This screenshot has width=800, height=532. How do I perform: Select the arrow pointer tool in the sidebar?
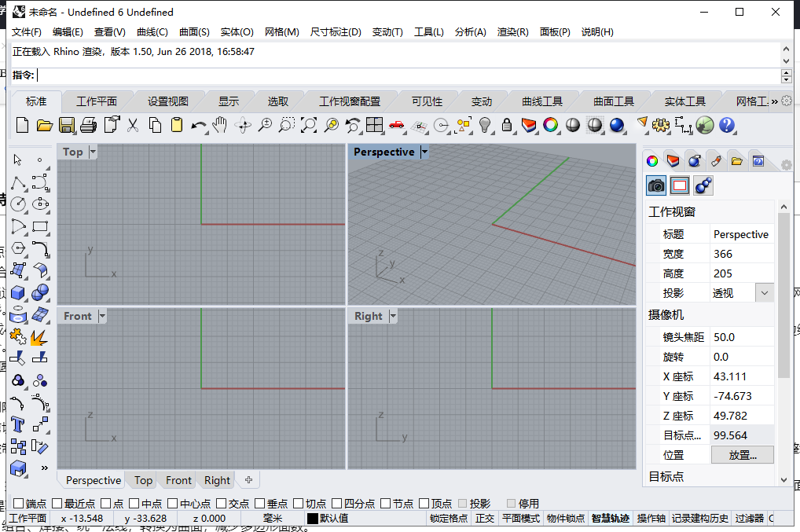18,160
